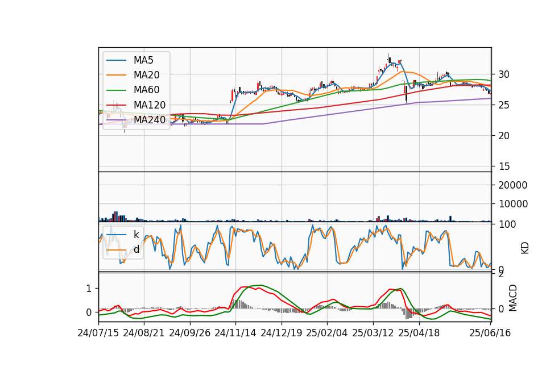
Task: Click the MA5 legend label
Action: [x=143, y=60]
